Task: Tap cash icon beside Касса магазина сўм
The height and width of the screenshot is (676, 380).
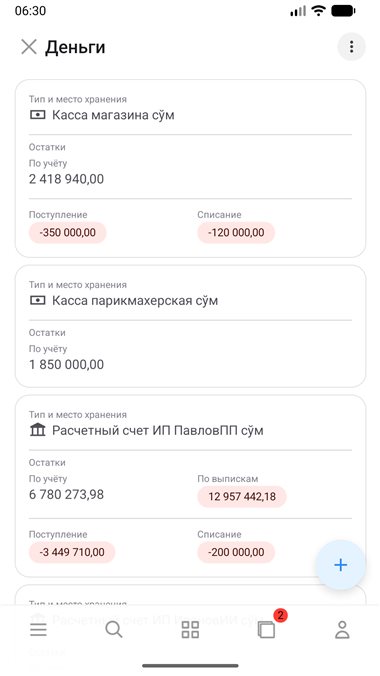Action: pyautogui.click(x=38, y=115)
